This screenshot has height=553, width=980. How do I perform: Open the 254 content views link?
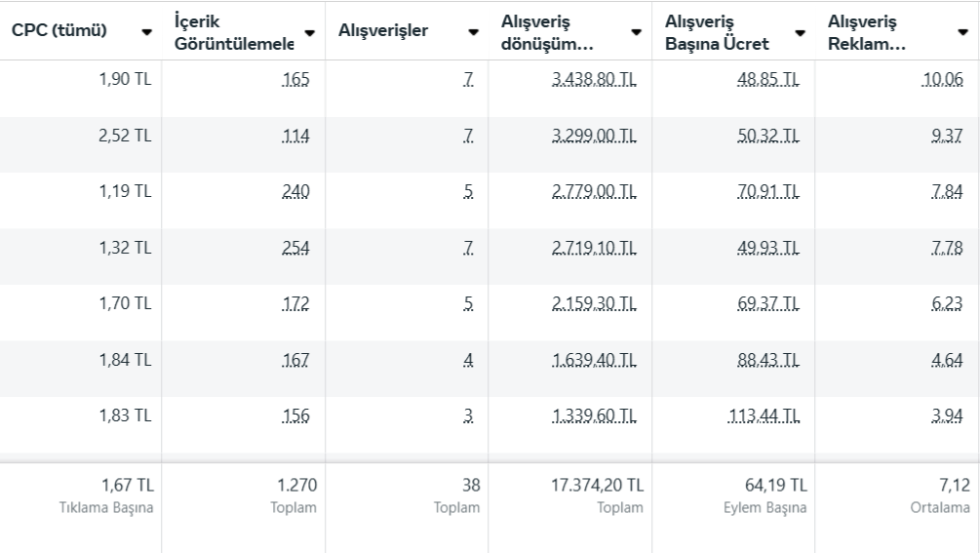pyautogui.click(x=295, y=248)
